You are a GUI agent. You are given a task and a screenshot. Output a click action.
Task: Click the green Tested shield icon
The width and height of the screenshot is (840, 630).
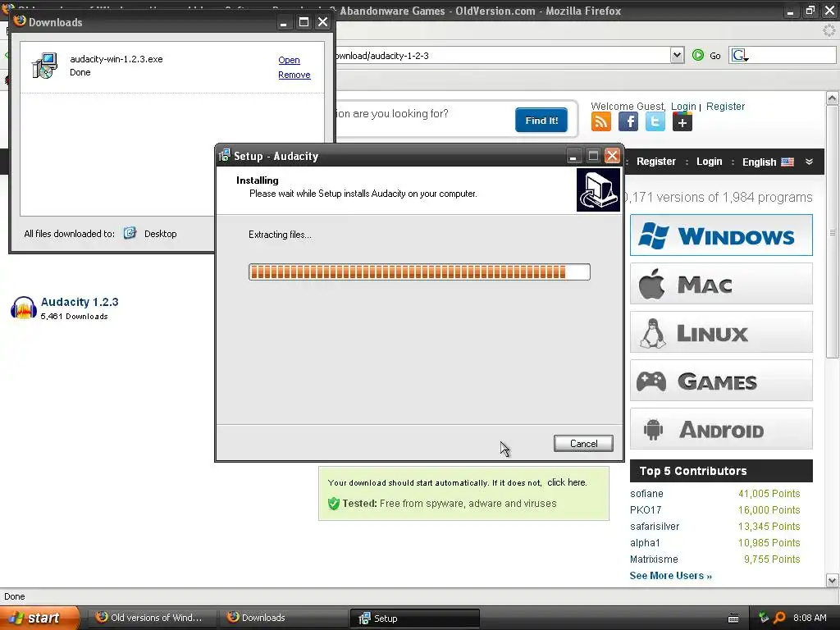[x=333, y=504]
